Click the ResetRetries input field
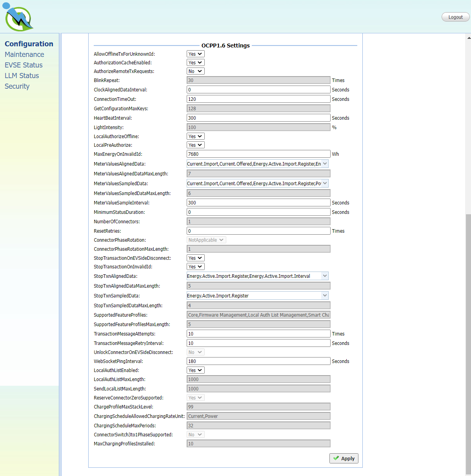This screenshot has height=476, width=471. click(258, 231)
